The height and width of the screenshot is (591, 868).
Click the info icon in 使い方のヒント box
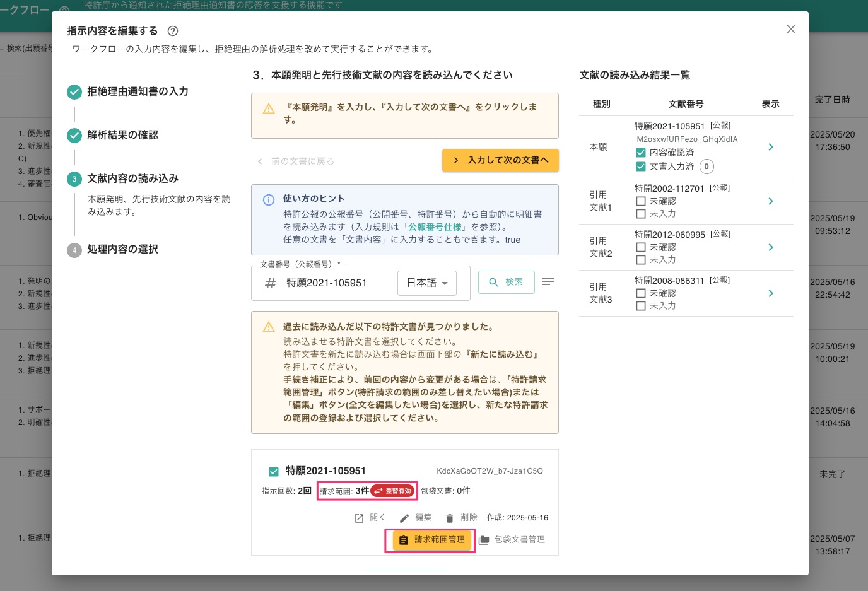(x=269, y=200)
